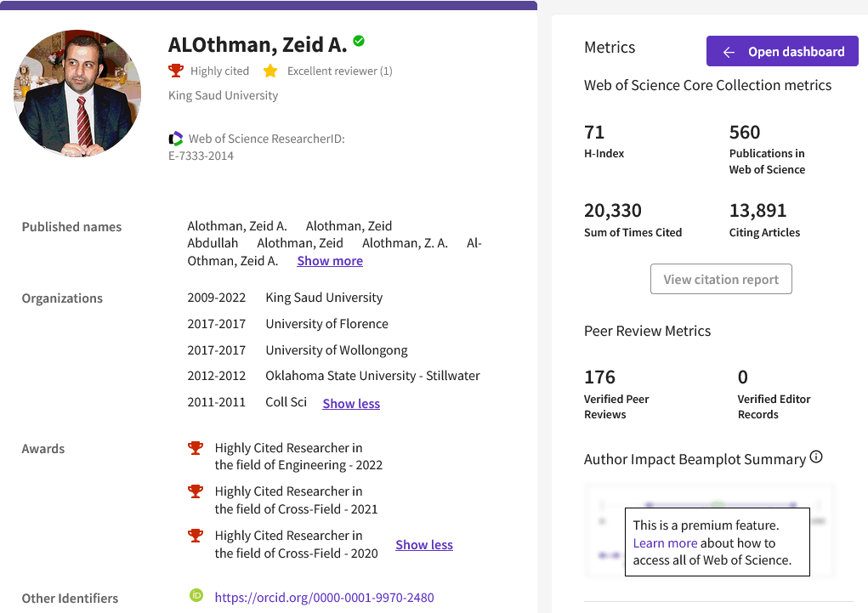
Task: Collapse awards list with Show less
Action: click(424, 545)
